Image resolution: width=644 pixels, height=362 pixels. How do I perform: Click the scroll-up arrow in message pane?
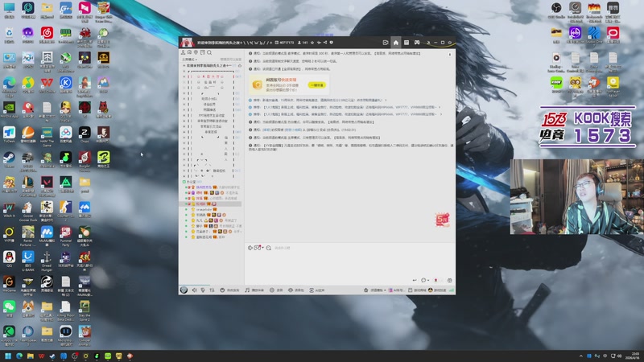[x=450, y=54]
